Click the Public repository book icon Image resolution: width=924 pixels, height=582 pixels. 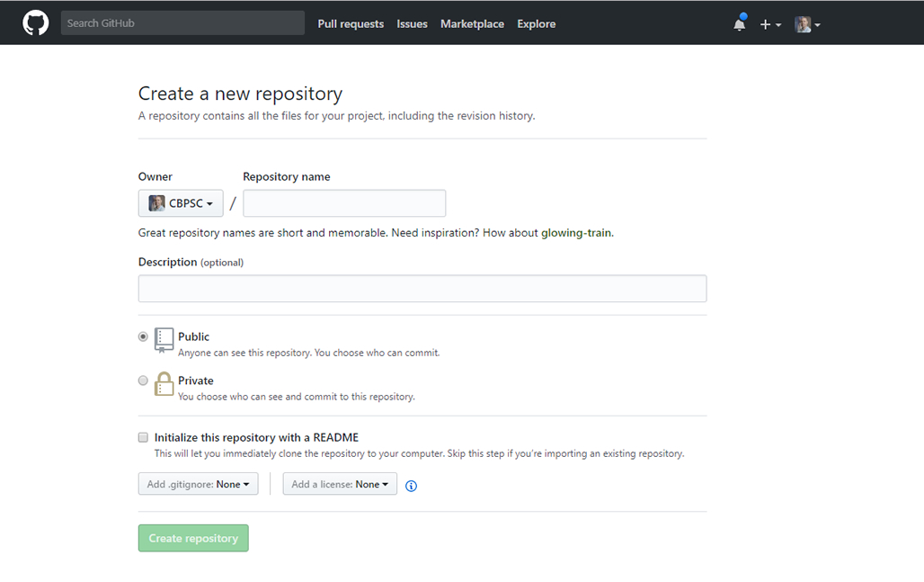(x=164, y=340)
